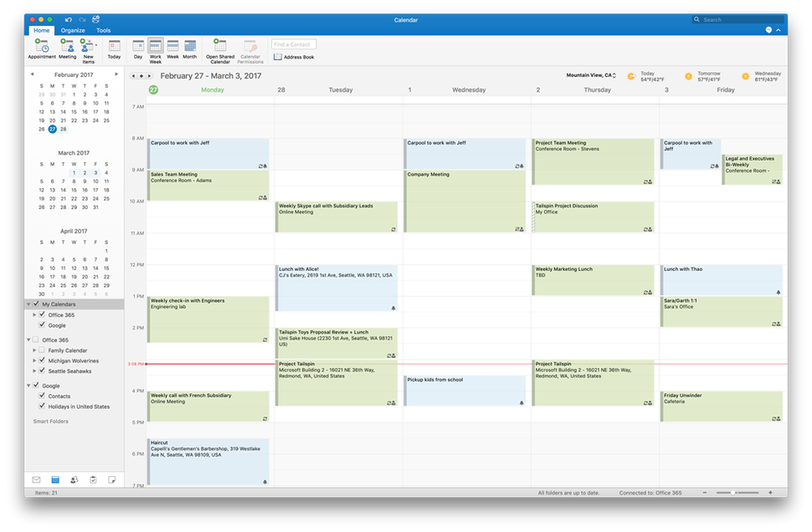812x532 pixels.
Task: Enable the Family Calendar checkbox
Action: pyautogui.click(x=42, y=350)
